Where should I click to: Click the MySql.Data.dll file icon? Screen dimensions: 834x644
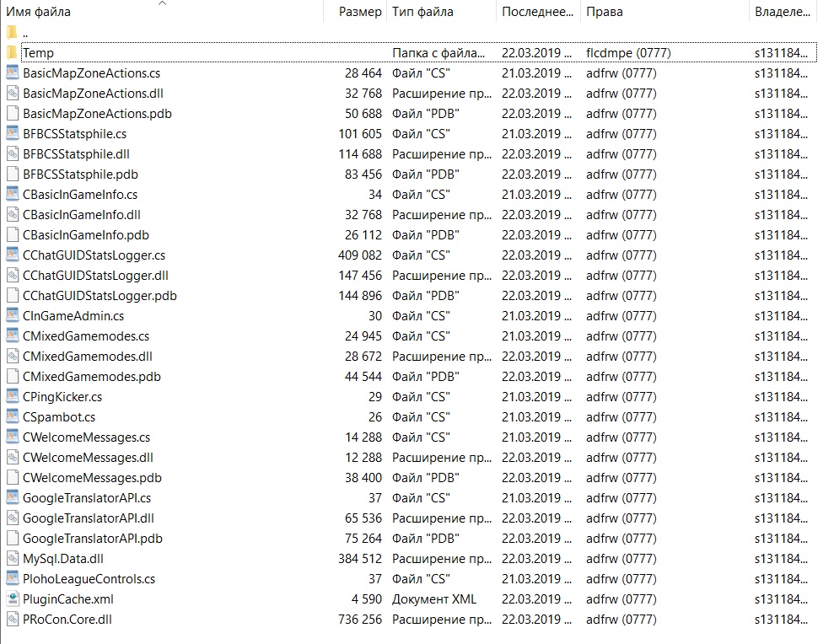[13, 558]
